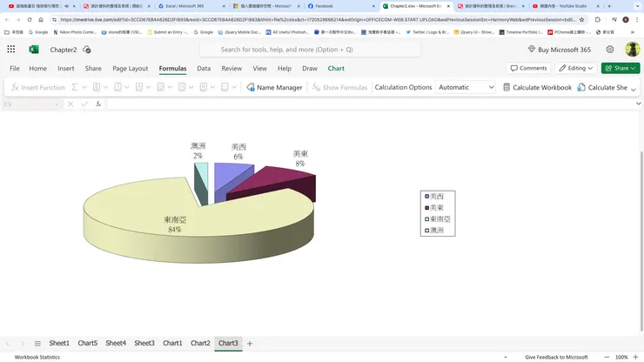Click Give Feedback to Microsoft
The height and width of the screenshot is (362, 644).
pos(556,357)
